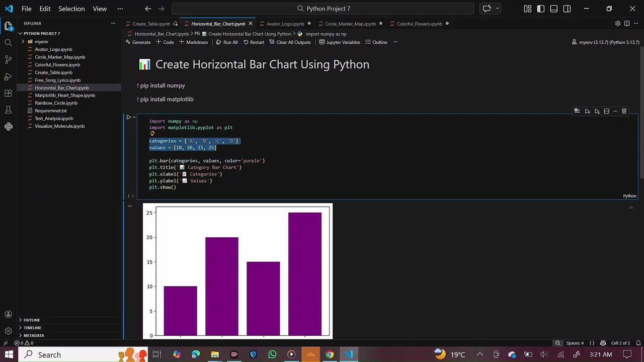
Task: Close the Horizontal_Bar_Chart.ipynb tab
Action: 250,24
